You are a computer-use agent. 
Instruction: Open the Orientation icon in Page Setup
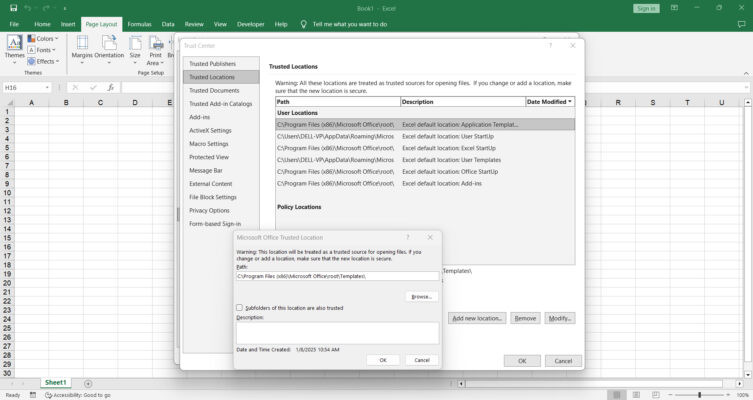click(x=109, y=42)
